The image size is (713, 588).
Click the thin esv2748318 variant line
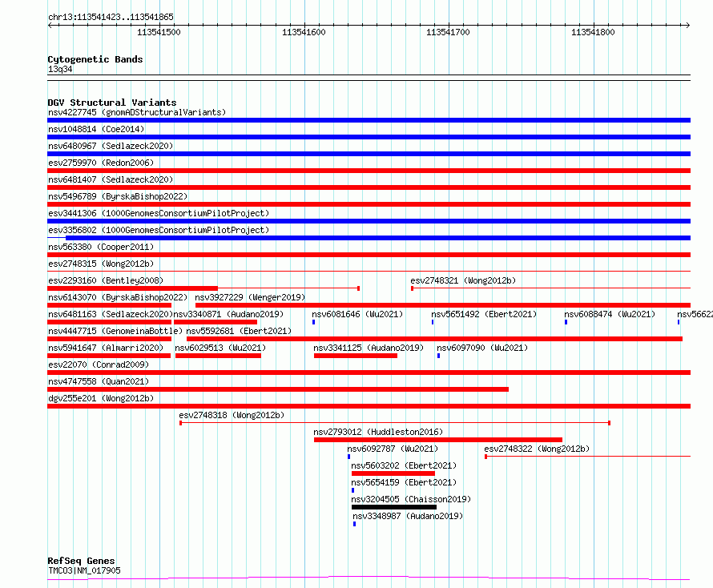(395, 423)
